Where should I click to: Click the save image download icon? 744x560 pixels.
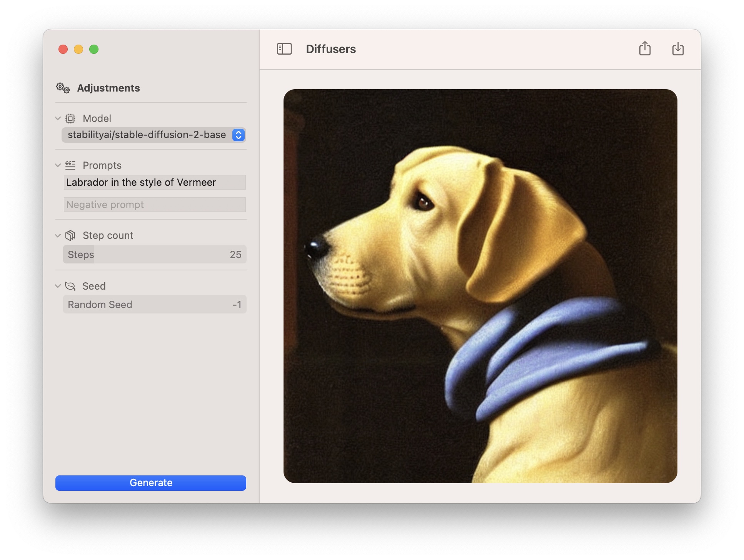[678, 49]
